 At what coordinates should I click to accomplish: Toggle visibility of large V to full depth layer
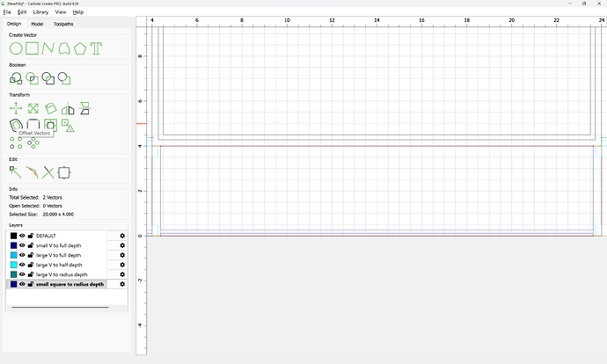(x=22, y=255)
